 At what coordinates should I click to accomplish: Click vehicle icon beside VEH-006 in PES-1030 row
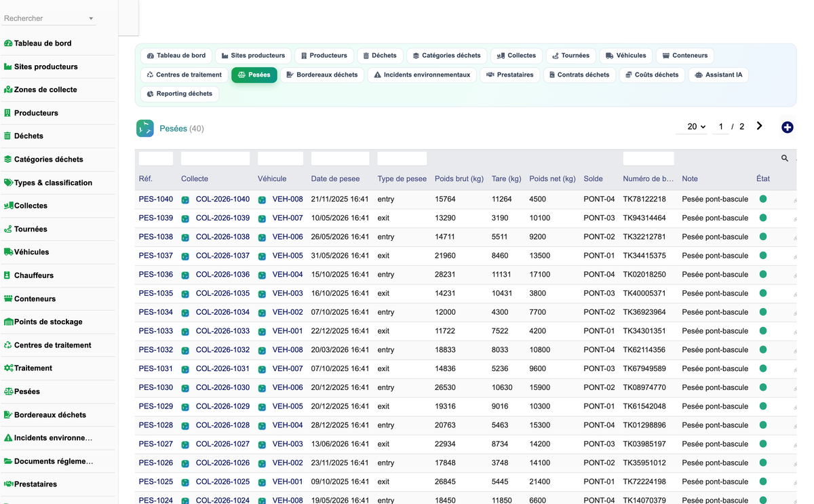[262, 387]
